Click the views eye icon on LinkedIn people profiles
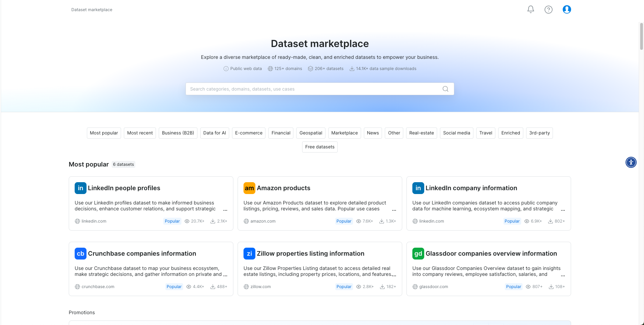Screen dimensions: 644x325 point(187,221)
